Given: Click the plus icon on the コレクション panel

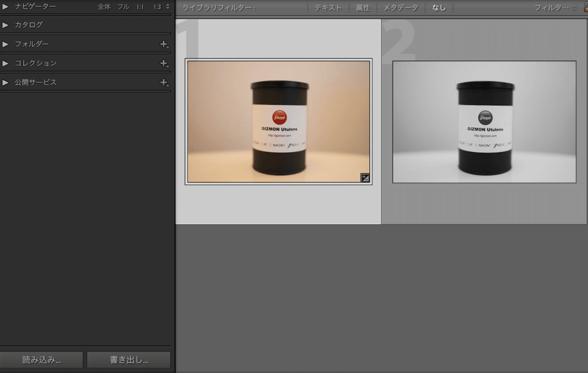Looking at the screenshot, I should click(x=164, y=63).
